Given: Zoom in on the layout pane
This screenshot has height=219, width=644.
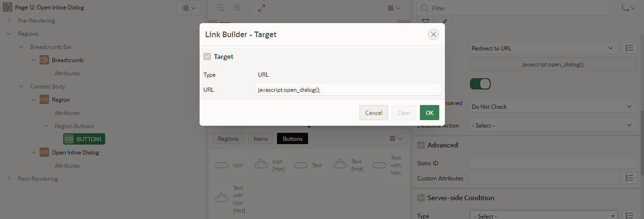Looking at the screenshot, I should [237, 8].
